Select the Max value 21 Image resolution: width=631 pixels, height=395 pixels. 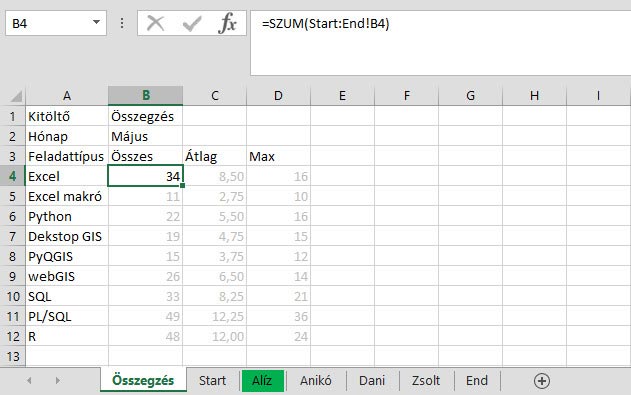(x=278, y=296)
